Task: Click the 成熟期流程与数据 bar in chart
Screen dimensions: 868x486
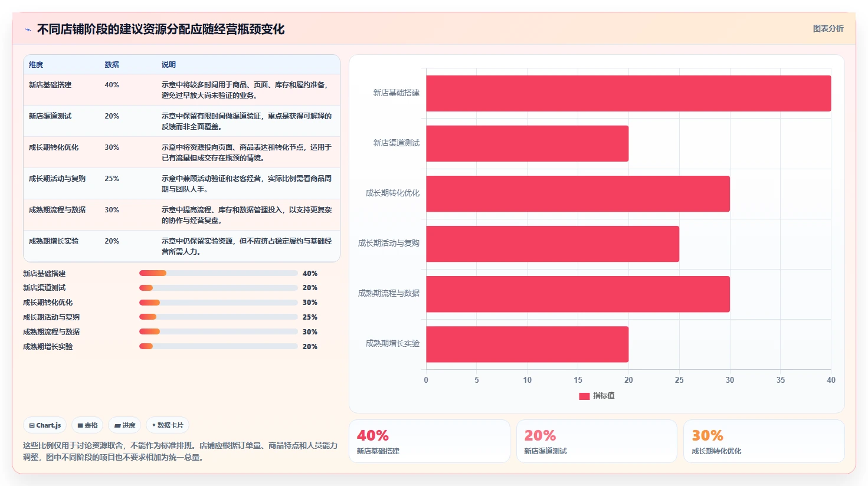Action: pyautogui.click(x=578, y=294)
